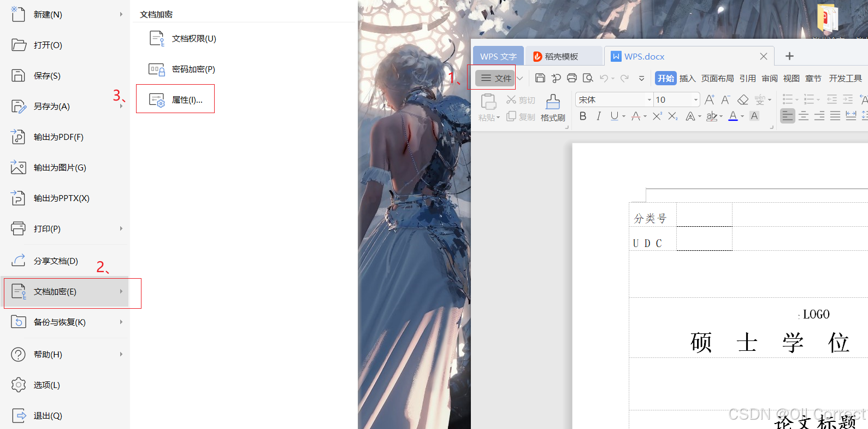Select 另存为(A) in file menu
The image size is (868, 429).
(65, 106)
